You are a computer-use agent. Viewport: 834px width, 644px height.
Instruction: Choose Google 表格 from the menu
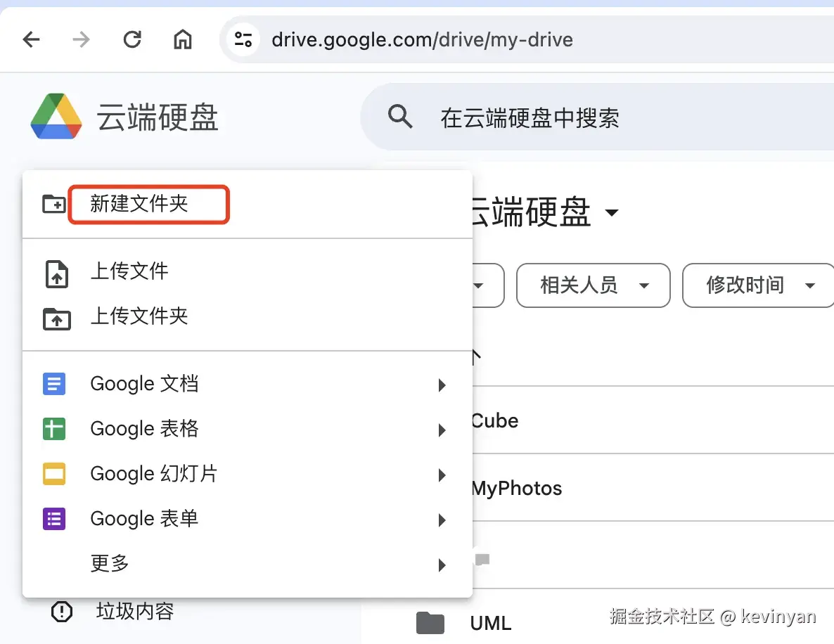(x=248, y=429)
